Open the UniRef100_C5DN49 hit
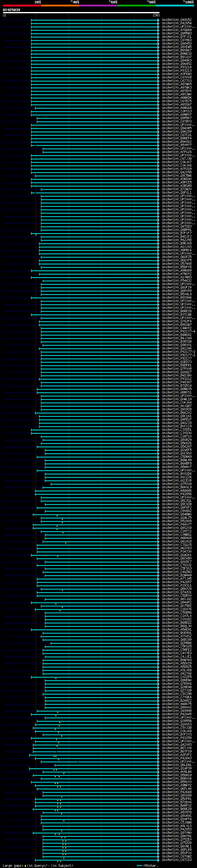The height and width of the screenshot is (868, 197). (x=177, y=457)
